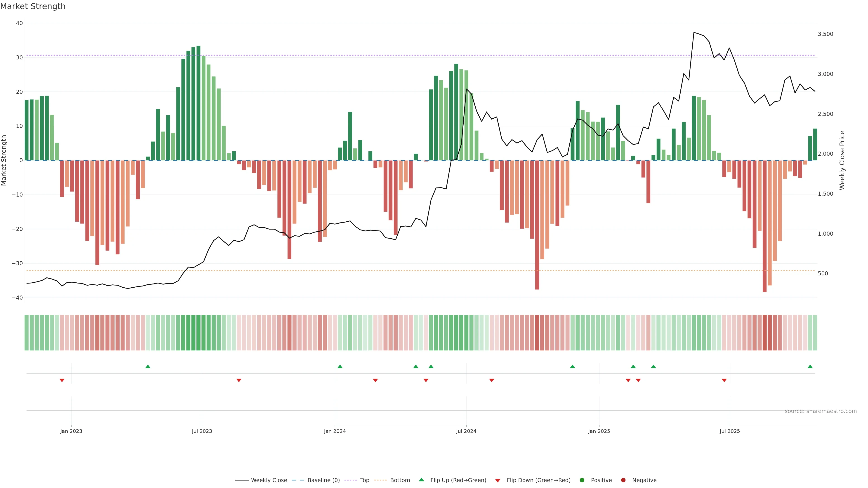868x488 pixels.
Task: Click the darkest red heatmap strip cell
Action: point(764,333)
